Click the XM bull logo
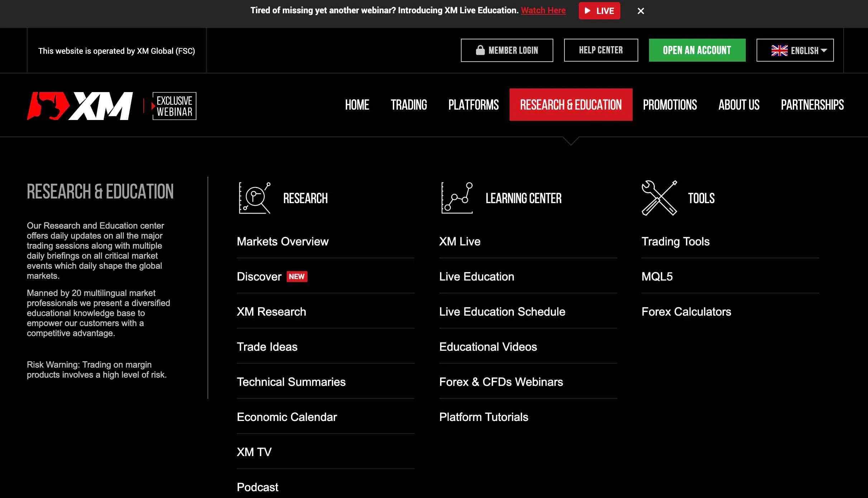The width and height of the screenshot is (868, 498). (80, 106)
